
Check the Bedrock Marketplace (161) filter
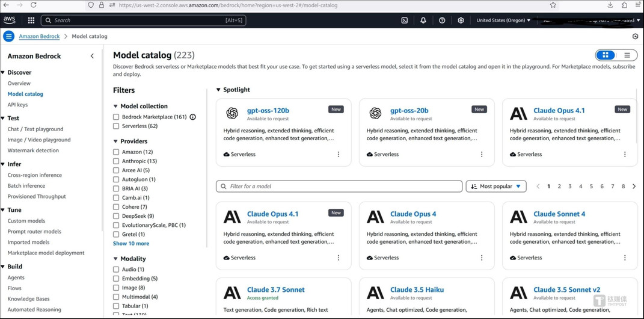(x=116, y=117)
